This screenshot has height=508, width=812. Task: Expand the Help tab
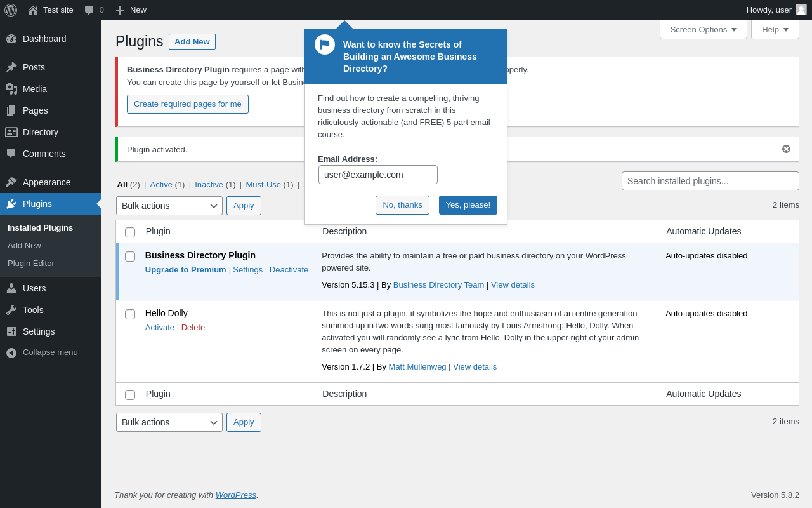pos(775,29)
